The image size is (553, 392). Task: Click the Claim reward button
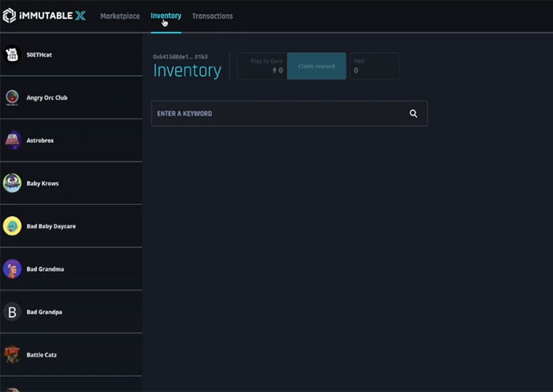tap(316, 66)
